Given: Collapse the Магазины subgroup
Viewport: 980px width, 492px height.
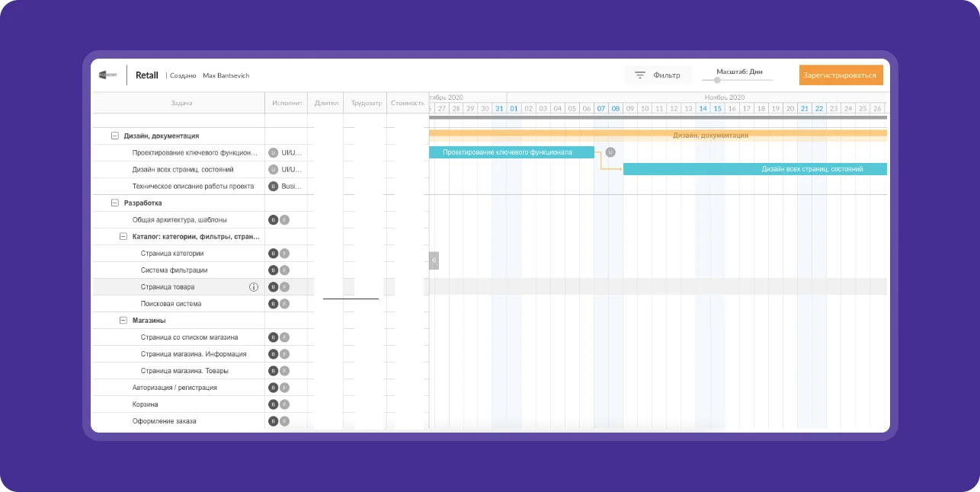Looking at the screenshot, I should click(123, 321).
